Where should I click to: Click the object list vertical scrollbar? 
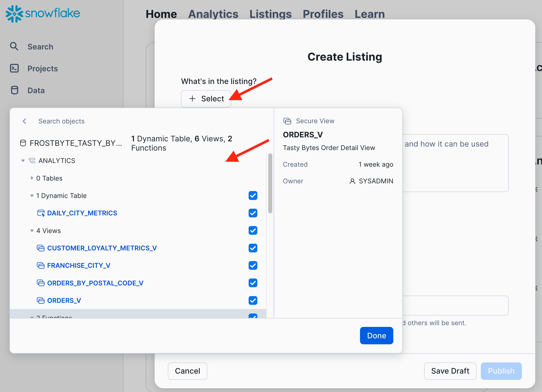point(270,183)
